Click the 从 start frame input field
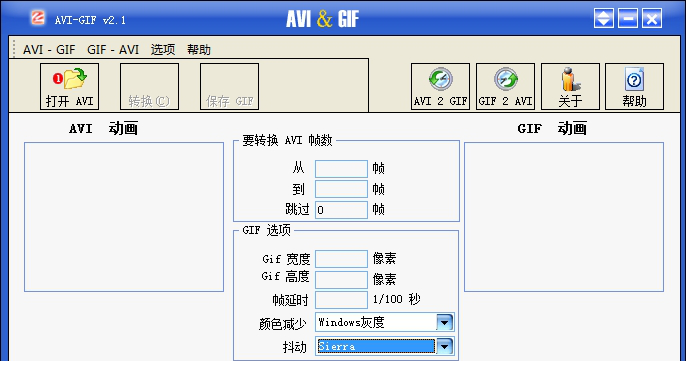This screenshot has width=686, height=375. click(341, 168)
